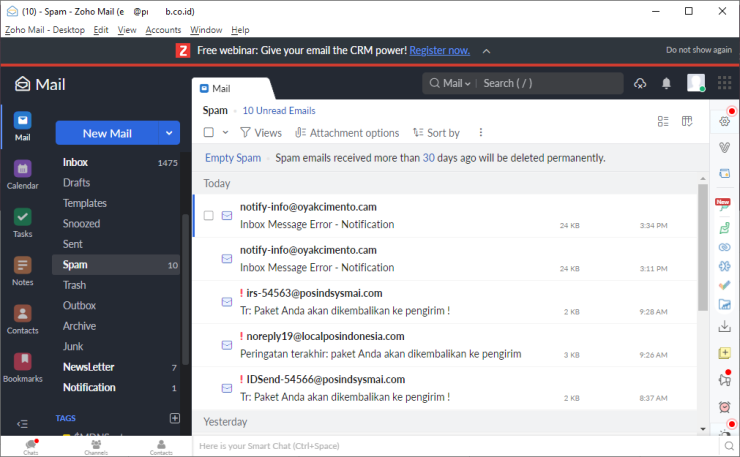The height and width of the screenshot is (457, 740).
Task: Open the alarm reminder icon in right panel
Action: click(724, 406)
